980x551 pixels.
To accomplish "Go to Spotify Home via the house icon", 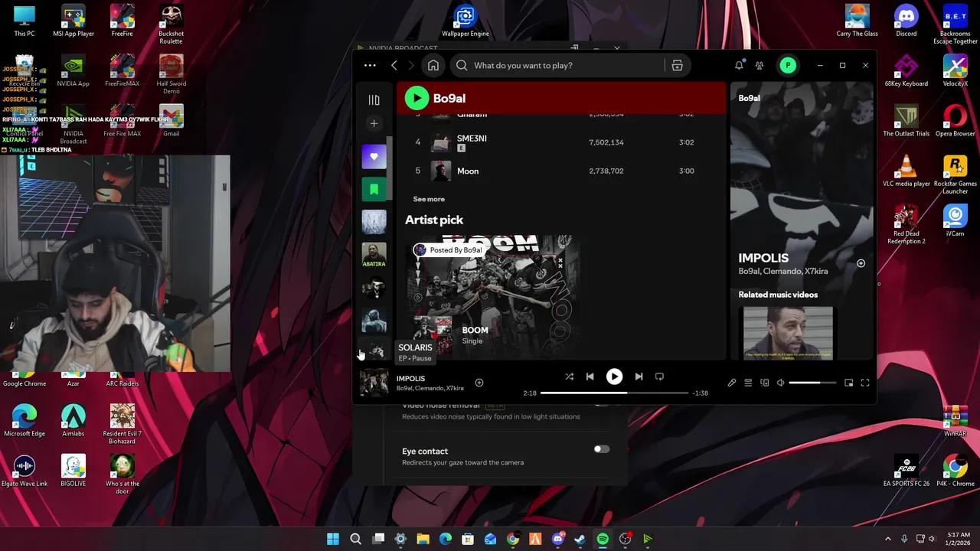I will pos(433,66).
